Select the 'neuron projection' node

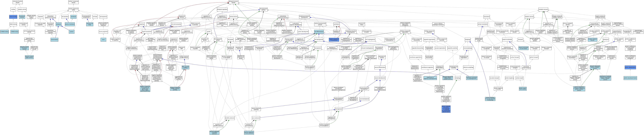(103, 32)
